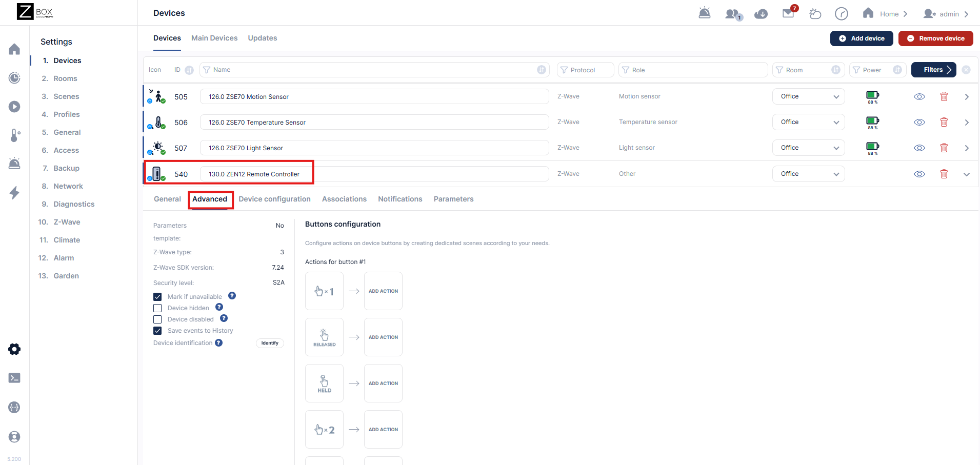Open the scenes play sidebar icon
The height and width of the screenshot is (465, 980).
tap(14, 107)
